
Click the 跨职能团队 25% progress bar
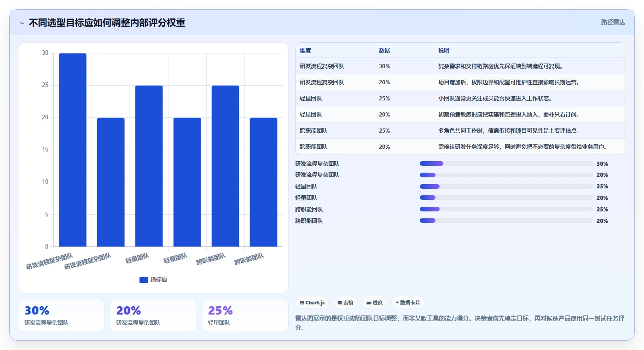pyautogui.click(x=506, y=209)
